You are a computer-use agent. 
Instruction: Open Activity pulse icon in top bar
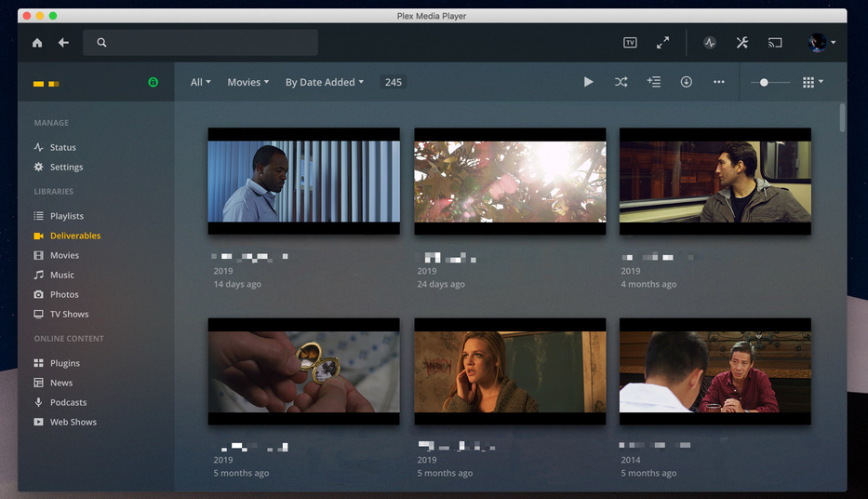(710, 43)
